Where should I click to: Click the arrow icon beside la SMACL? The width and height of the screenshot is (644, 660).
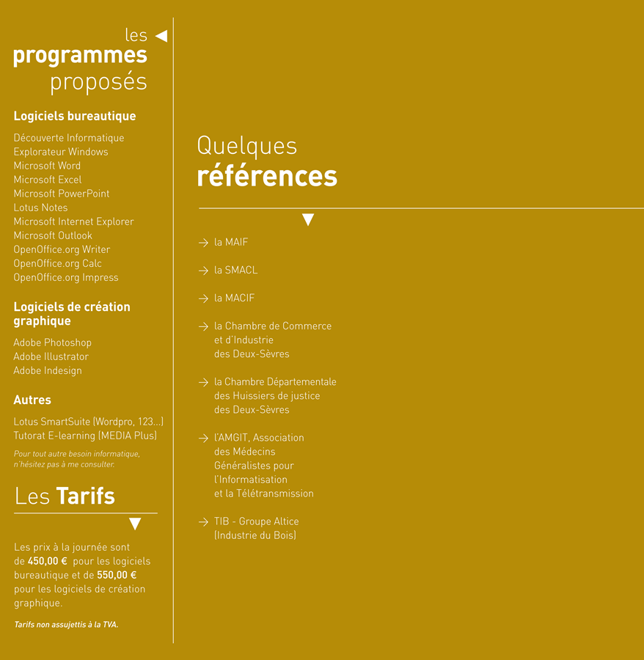pos(203,271)
